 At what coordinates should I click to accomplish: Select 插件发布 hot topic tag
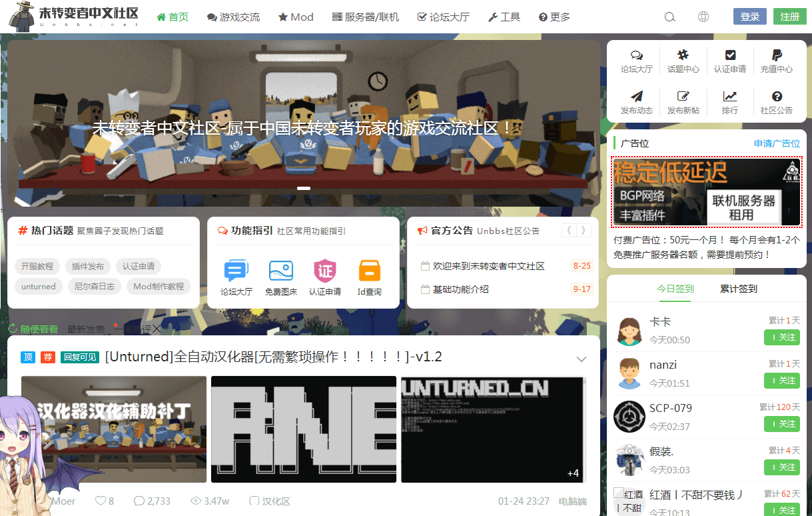click(x=88, y=266)
